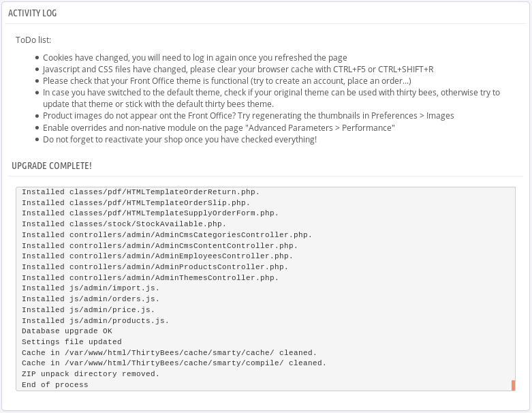
Task: Select the regenerate thumbnails todo item
Action: (248, 116)
